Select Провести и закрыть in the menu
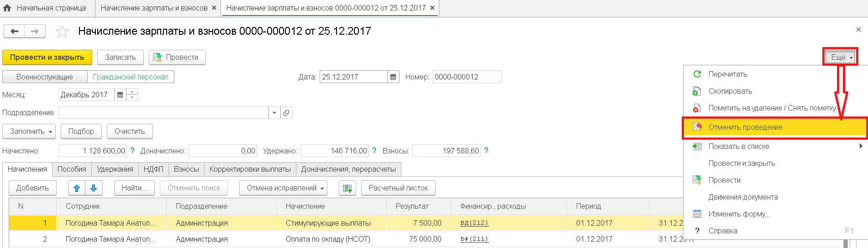868x248 pixels. (x=775, y=163)
